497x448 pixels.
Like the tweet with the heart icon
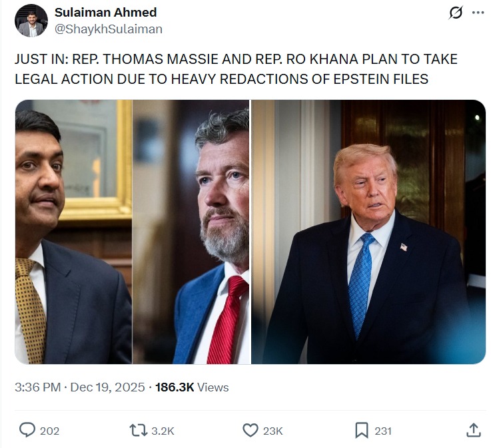(250, 431)
